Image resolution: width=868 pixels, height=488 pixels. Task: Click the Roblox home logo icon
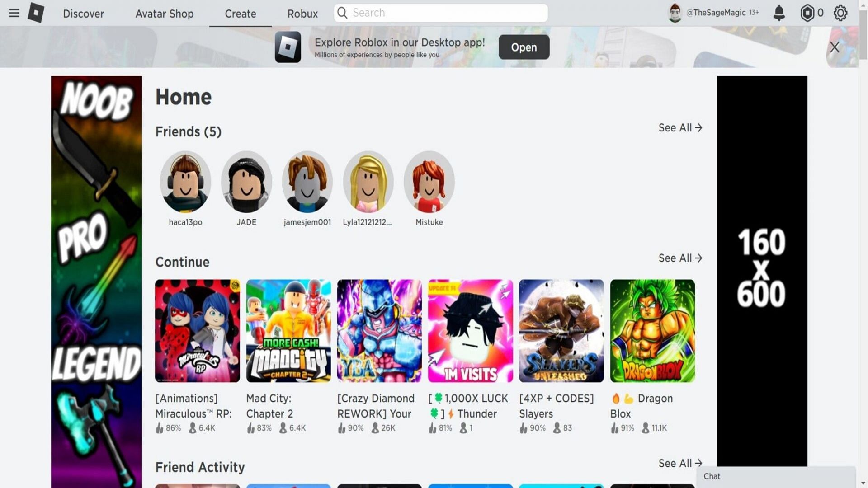point(34,13)
